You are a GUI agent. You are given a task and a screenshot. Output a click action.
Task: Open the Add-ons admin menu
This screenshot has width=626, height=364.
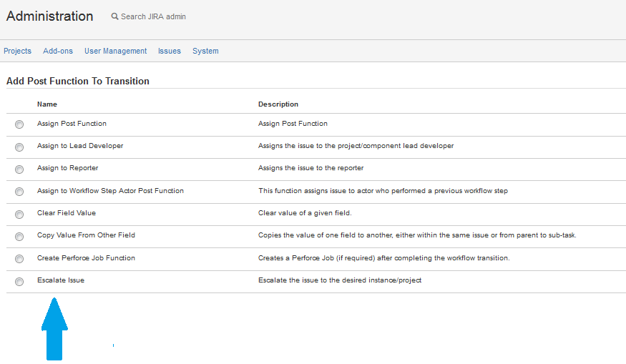[58, 51]
